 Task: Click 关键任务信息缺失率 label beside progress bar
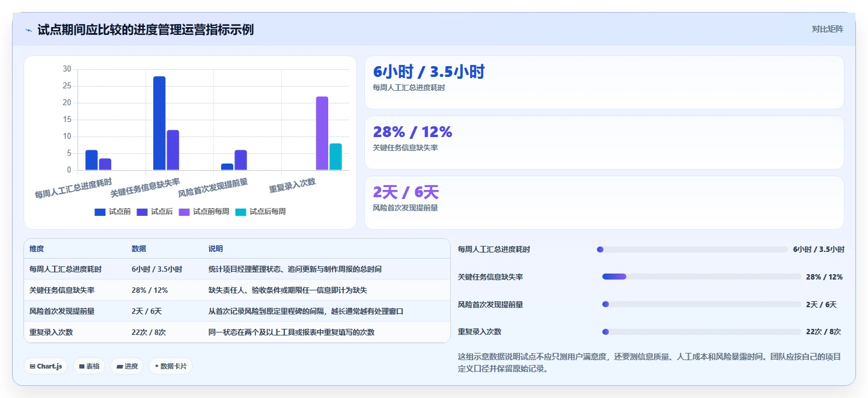pyautogui.click(x=491, y=277)
